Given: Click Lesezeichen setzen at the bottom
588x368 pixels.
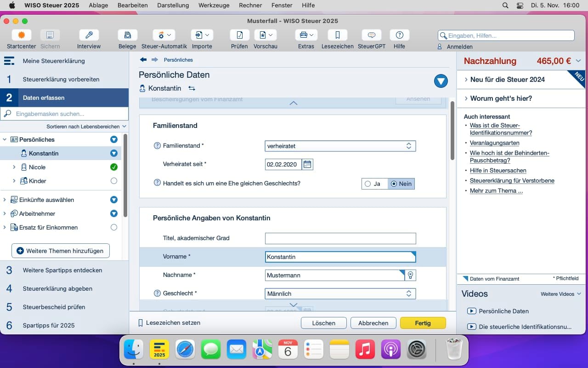Looking at the screenshot, I should click(169, 323).
